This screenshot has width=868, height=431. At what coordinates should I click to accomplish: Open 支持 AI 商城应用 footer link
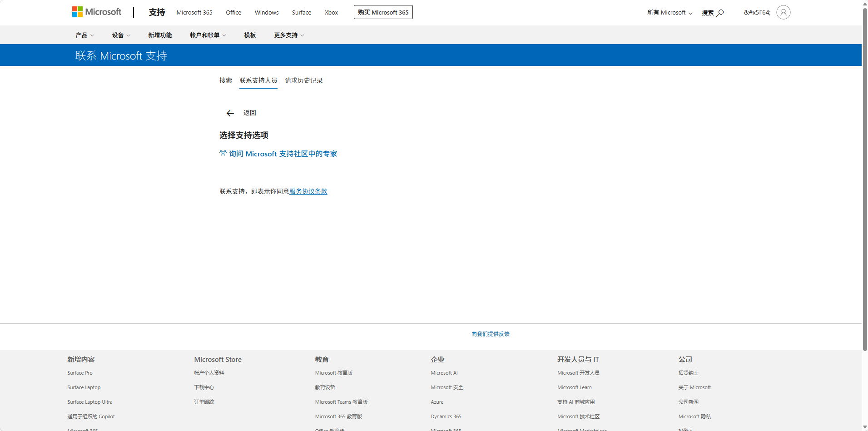click(x=576, y=402)
